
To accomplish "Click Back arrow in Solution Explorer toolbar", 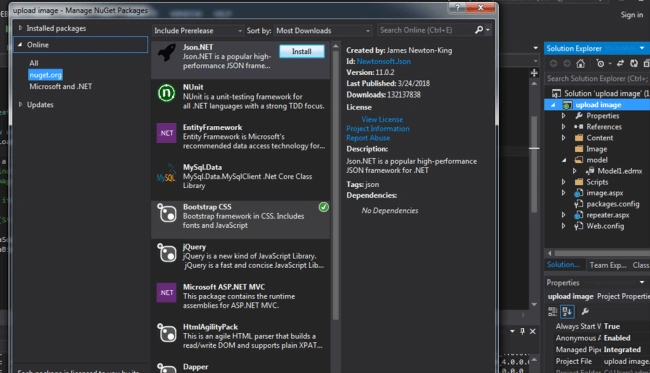I will 553,63.
